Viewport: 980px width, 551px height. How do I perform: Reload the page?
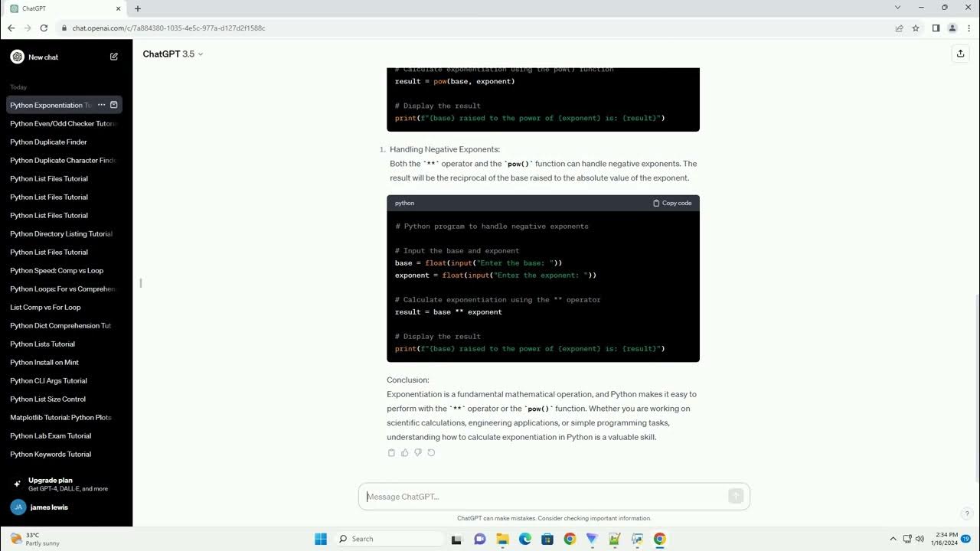click(44, 28)
